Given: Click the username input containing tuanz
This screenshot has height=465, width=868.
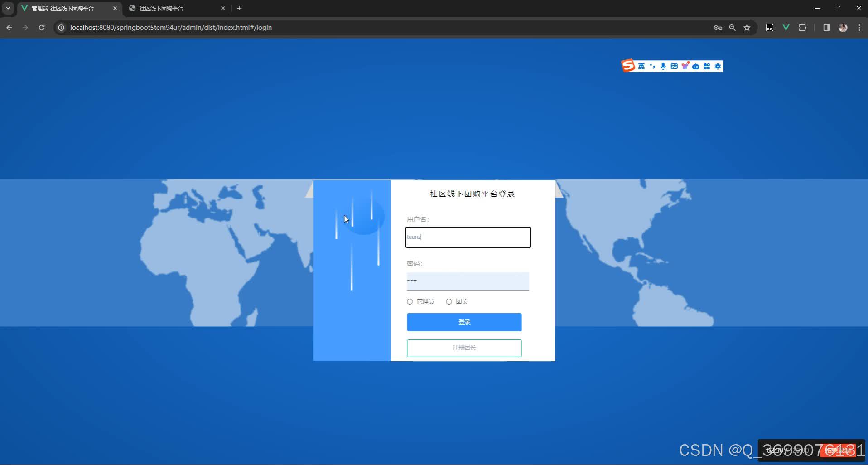Looking at the screenshot, I should pyautogui.click(x=468, y=237).
